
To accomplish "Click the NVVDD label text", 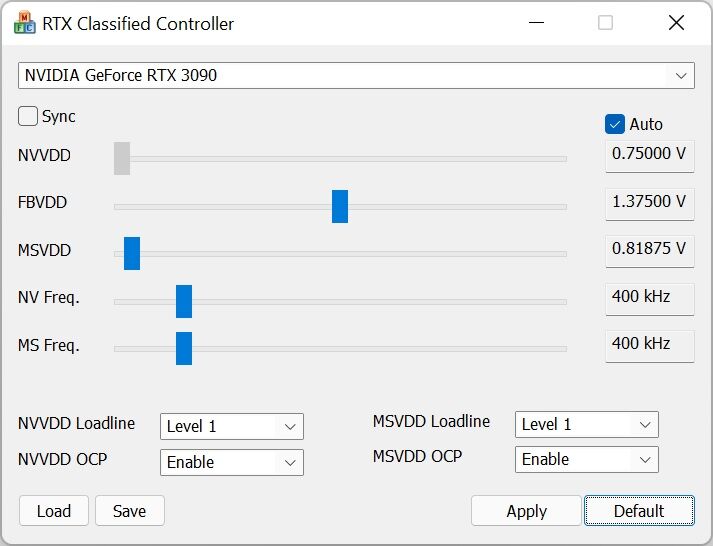I will click(44, 155).
